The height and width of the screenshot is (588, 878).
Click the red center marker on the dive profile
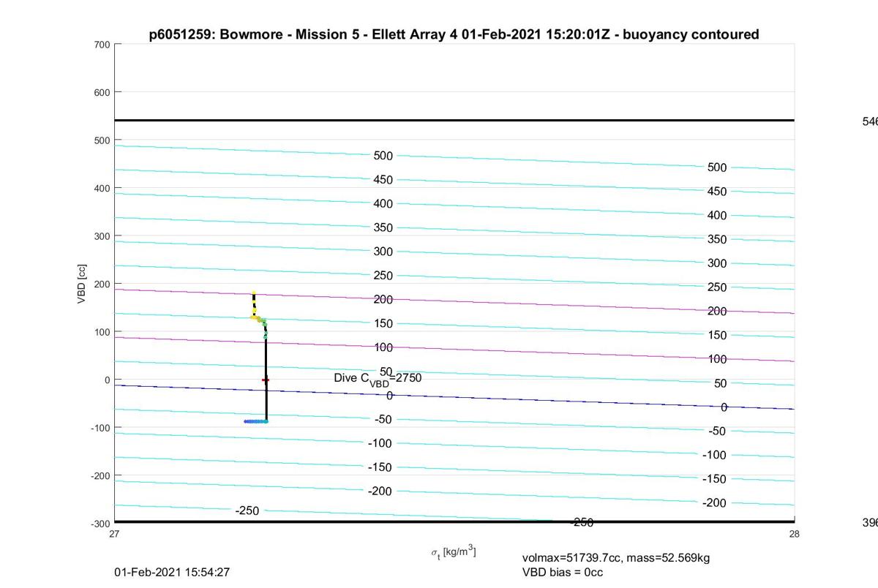pyautogui.click(x=266, y=380)
